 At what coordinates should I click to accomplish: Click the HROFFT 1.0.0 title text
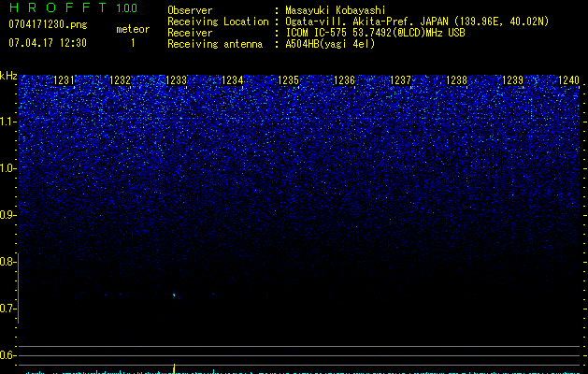[x=73, y=7]
